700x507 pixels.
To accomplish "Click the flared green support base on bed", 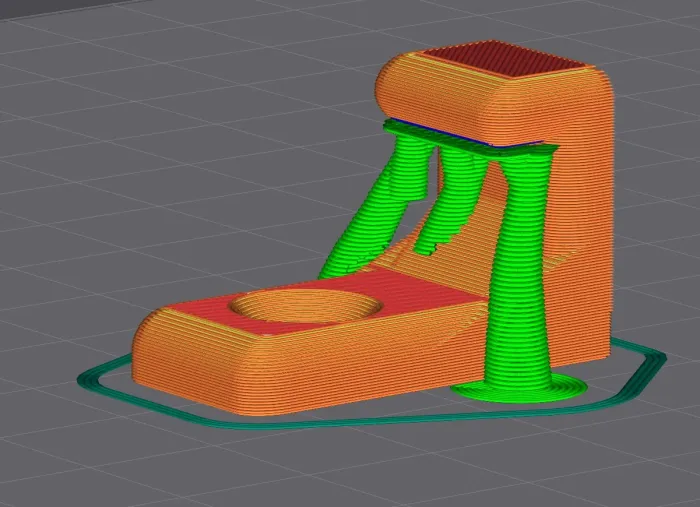I will tap(518, 387).
